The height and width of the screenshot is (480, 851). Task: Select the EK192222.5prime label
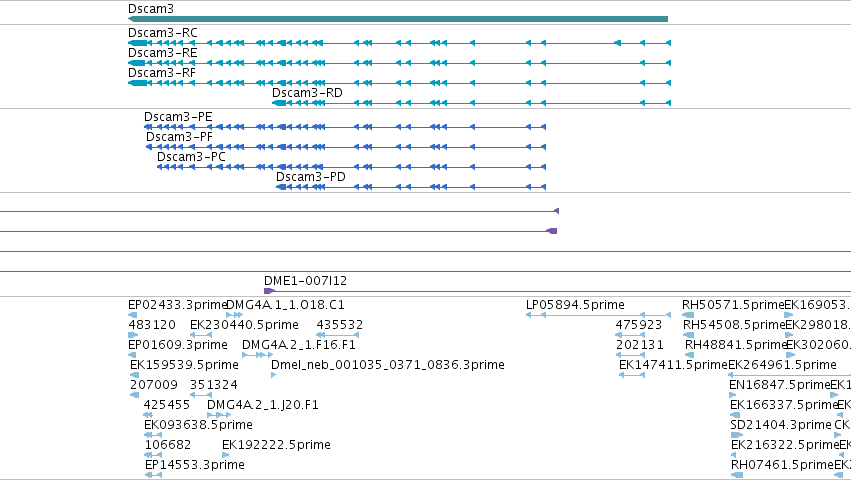(x=276, y=445)
